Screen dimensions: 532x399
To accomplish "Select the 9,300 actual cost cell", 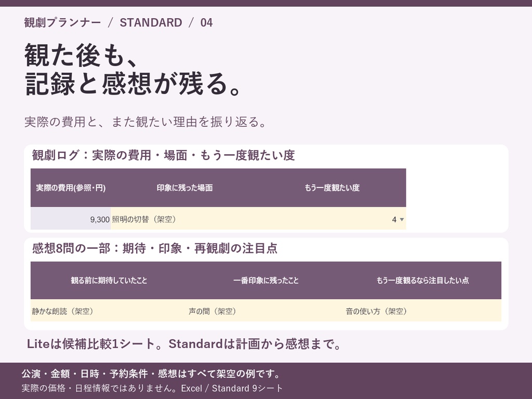I will [x=71, y=219].
